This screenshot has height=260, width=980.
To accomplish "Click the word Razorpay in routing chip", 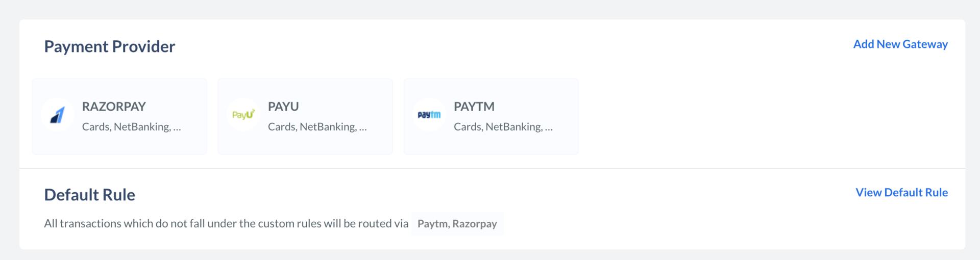I will coord(475,224).
